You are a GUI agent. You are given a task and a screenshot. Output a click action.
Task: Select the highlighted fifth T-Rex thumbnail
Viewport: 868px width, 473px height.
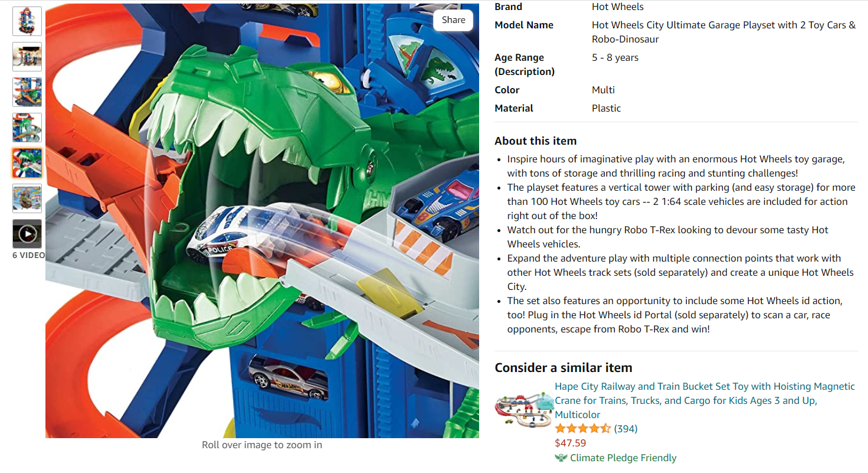pos(27,163)
